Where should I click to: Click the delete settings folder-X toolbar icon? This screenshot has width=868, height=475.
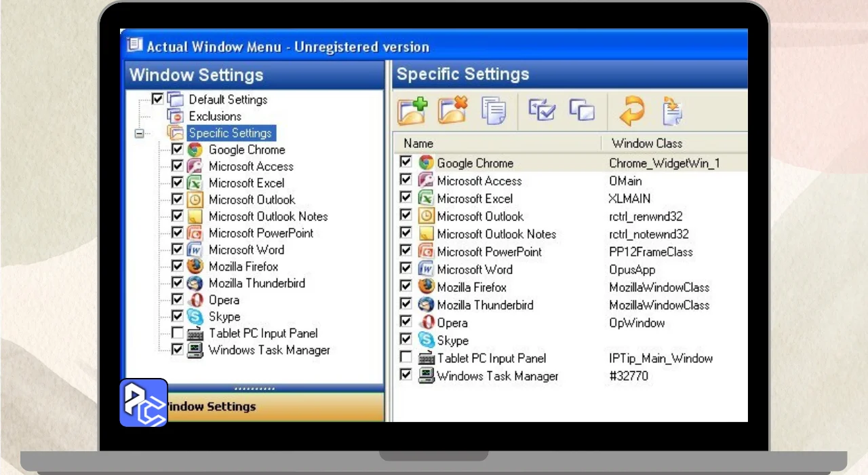click(453, 111)
